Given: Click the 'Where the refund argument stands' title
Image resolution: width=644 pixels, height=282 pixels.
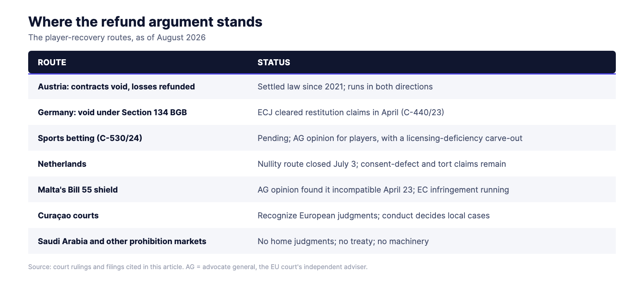Looking at the screenshot, I should pos(145,22).
